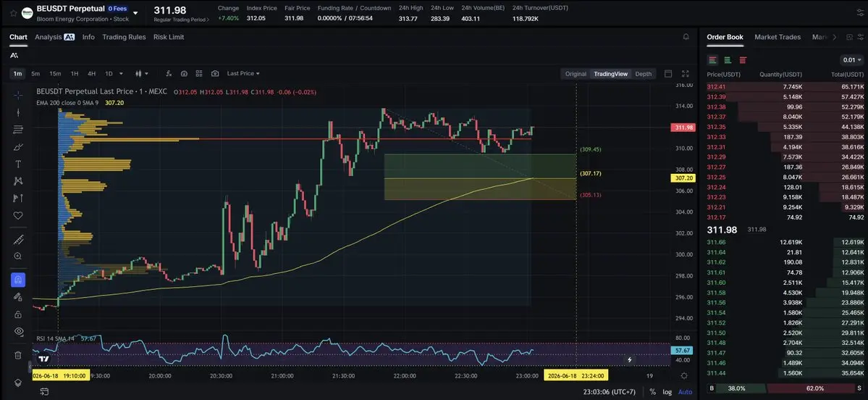Click the zoom-in magnifier tool
This screenshot has width=868, height=400.
pyautogui.click(x=17, y=256)
